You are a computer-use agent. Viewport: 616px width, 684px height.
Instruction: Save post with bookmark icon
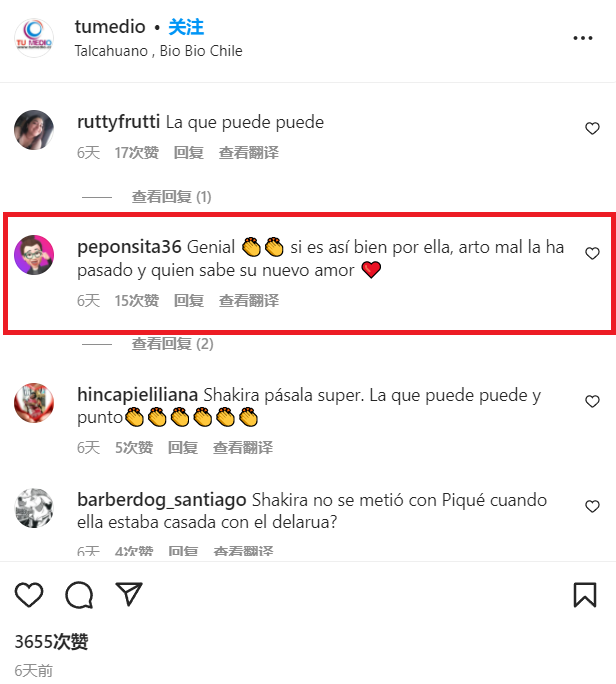[x=585, y=595]
